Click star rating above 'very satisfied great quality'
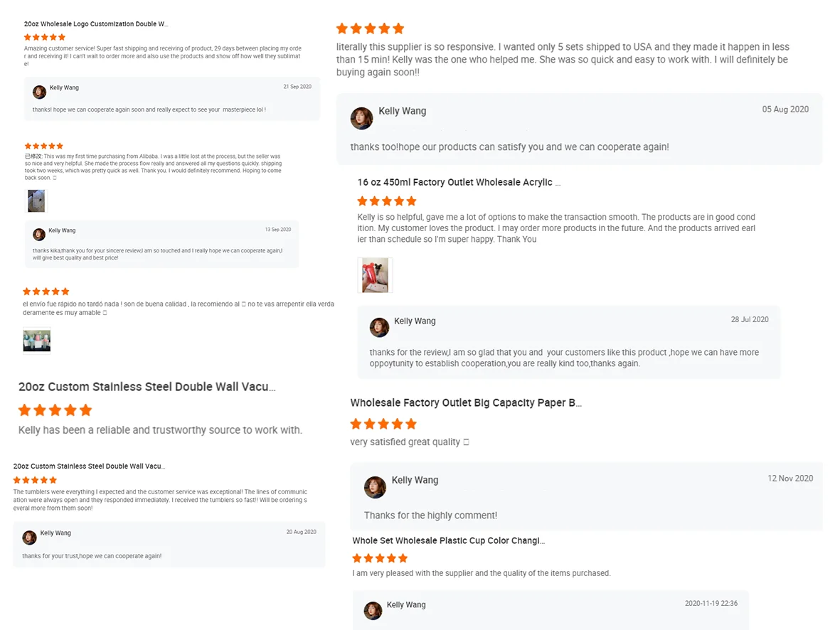This screenshot has width=840, height=630. coord(383,424)
